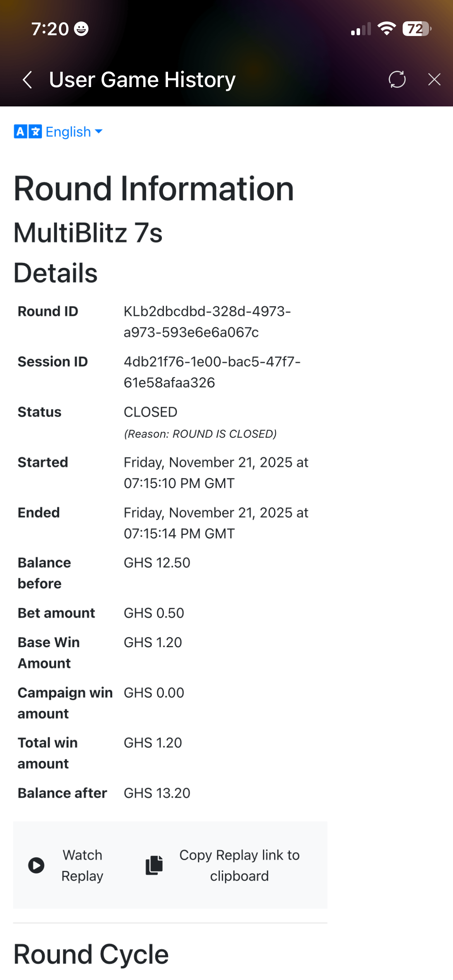Tap the battery level indicator

pos(416,29)
